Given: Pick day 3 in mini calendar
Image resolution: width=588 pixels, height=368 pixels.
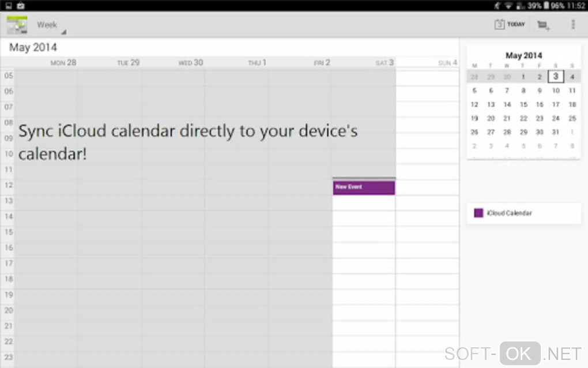Looking at the screenshot, I should pyautogui.click(x=556, y=77).
